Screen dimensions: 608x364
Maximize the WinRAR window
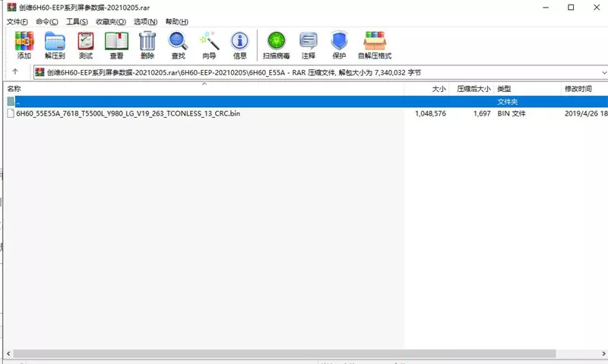click(x=571, y=8)
